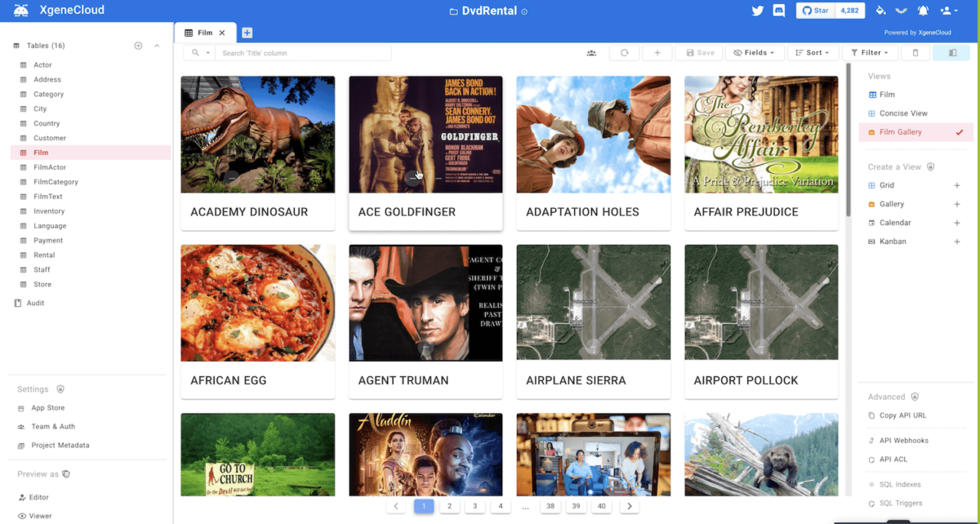Image resolution: width=980 pixels, height=524 pixels.
Task: Click the GitHub Star button
Action: click(816, 11)
